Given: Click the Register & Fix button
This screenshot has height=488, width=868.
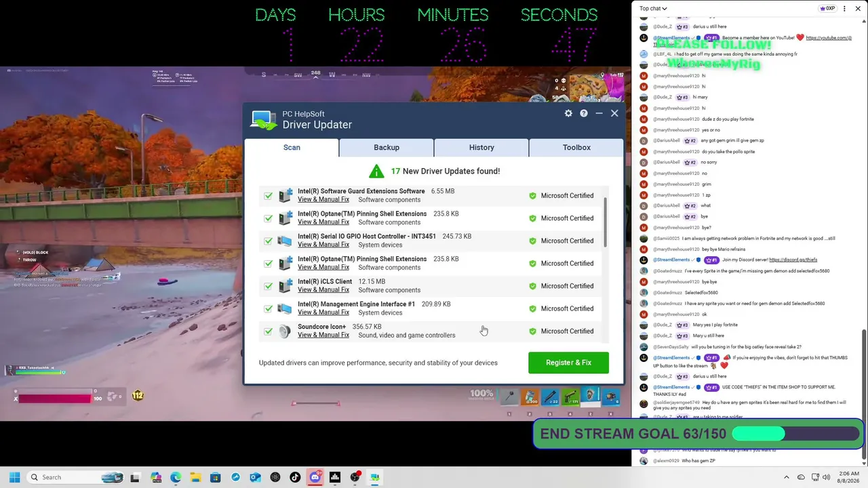Looking at the screenshot, I should (568, 363).
